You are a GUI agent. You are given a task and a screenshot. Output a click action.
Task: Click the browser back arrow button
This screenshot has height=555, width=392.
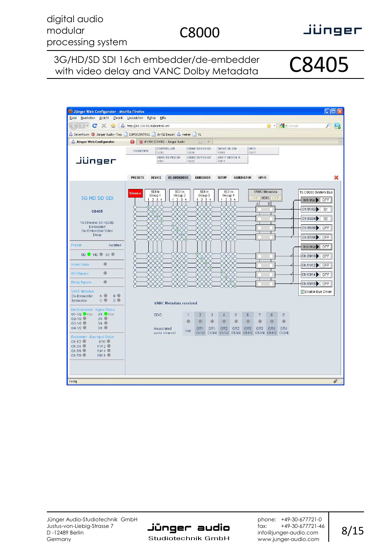click(74, 126)
